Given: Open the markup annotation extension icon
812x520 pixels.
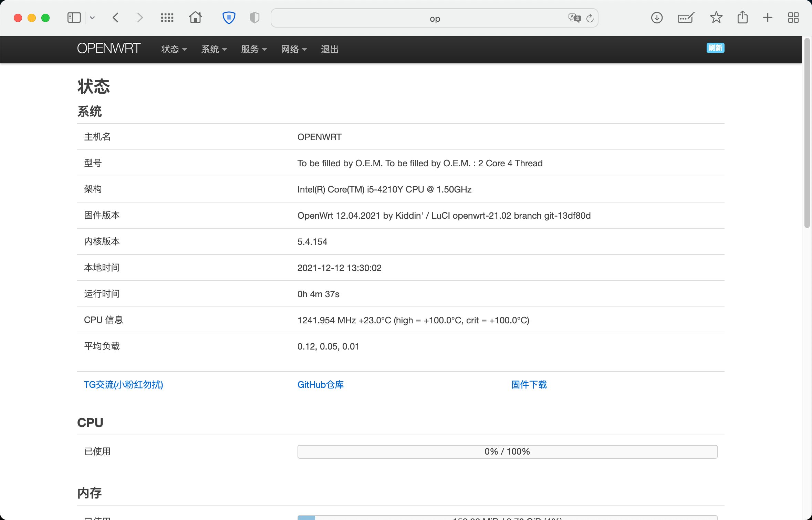Looking at the screenshot, I should tap(686, 18).
